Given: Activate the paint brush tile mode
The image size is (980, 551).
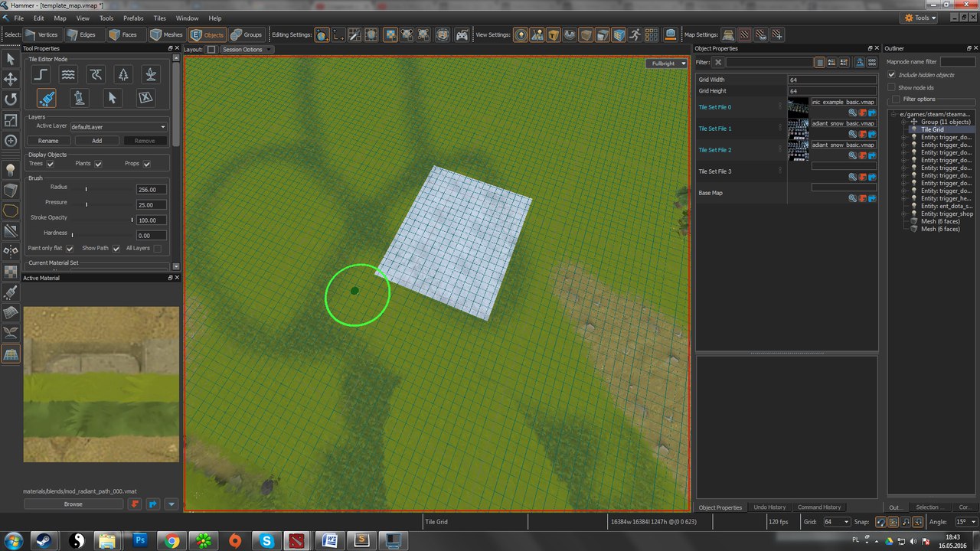Looking at the screenshot, I should (46, 98).
